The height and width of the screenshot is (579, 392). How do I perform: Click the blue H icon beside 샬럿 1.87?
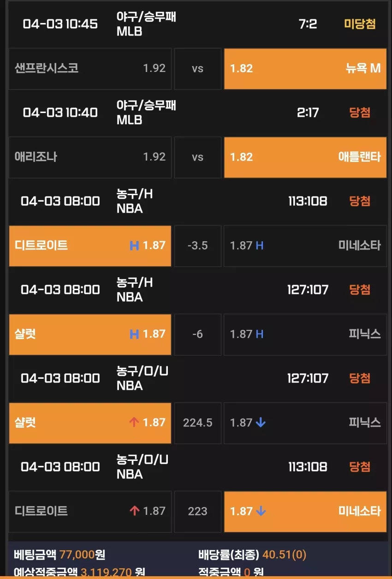(x=134, y=334)
